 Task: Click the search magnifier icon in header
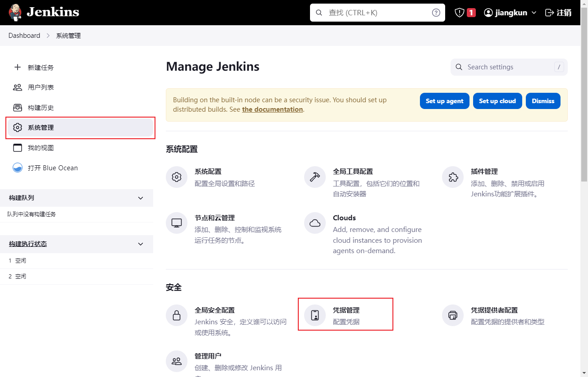point(319,13)
